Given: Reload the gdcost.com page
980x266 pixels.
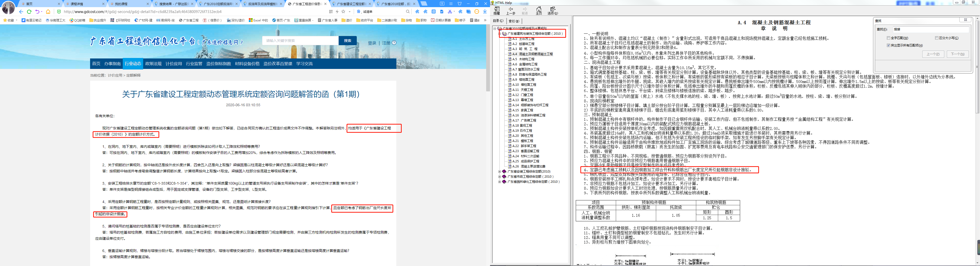Looking at the screenshot, I should pos(29,12).
